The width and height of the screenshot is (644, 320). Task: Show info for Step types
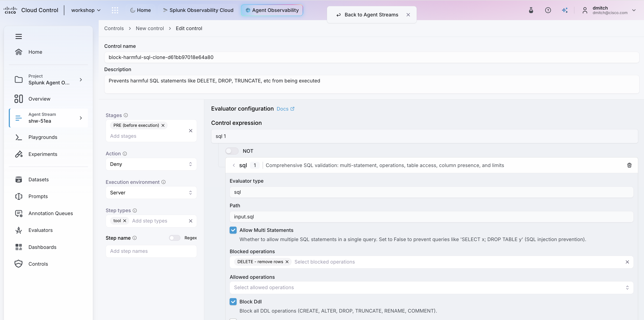pyautogui.click(x=135, y=210)
